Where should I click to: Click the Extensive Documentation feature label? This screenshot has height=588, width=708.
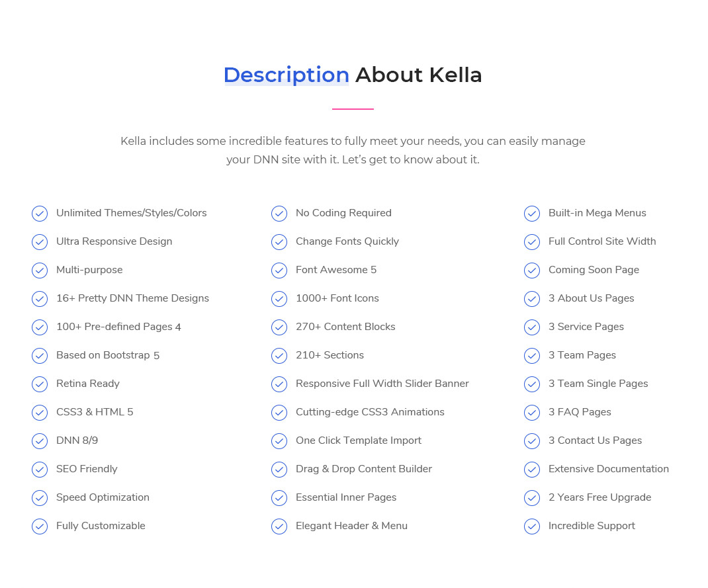pos(608,469)
